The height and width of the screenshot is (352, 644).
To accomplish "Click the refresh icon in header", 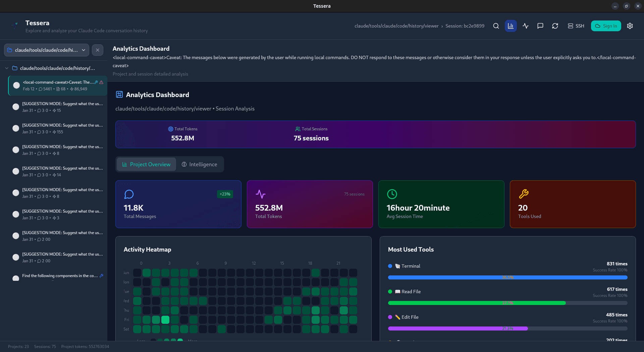I will [555, 26].
